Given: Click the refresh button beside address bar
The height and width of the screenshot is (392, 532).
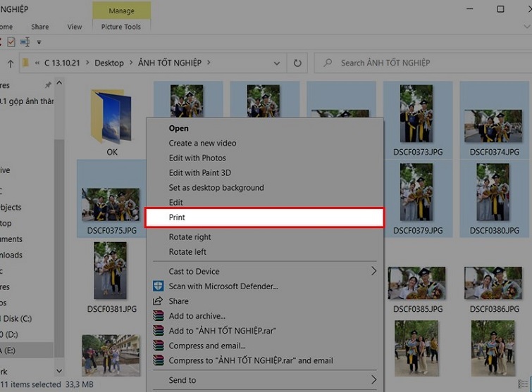Looking at the screenshot, I should [297, 63].
